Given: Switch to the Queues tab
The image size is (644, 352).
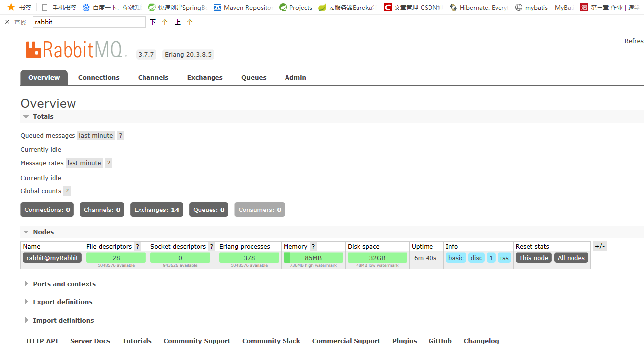Looking at the screenshot, I should (254, 77).
